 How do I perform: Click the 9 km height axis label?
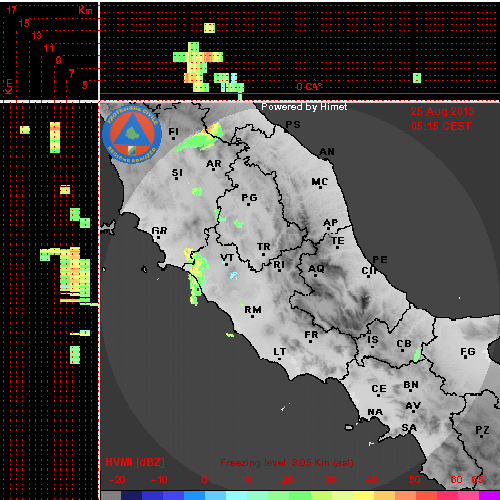point(58,60)
